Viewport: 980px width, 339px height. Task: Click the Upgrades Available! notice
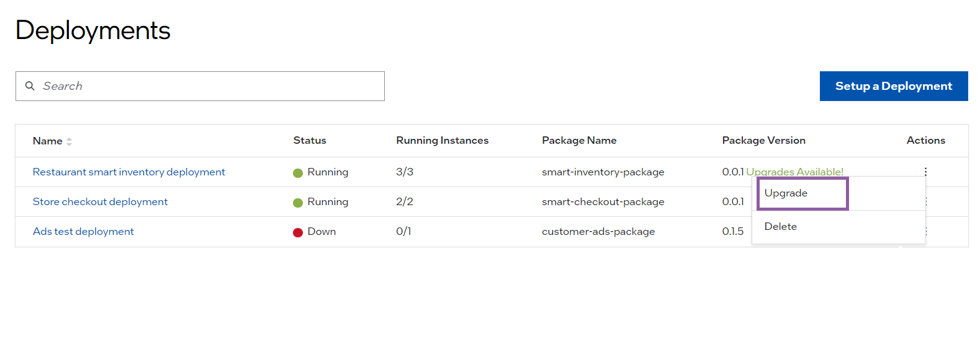[794, 172]
